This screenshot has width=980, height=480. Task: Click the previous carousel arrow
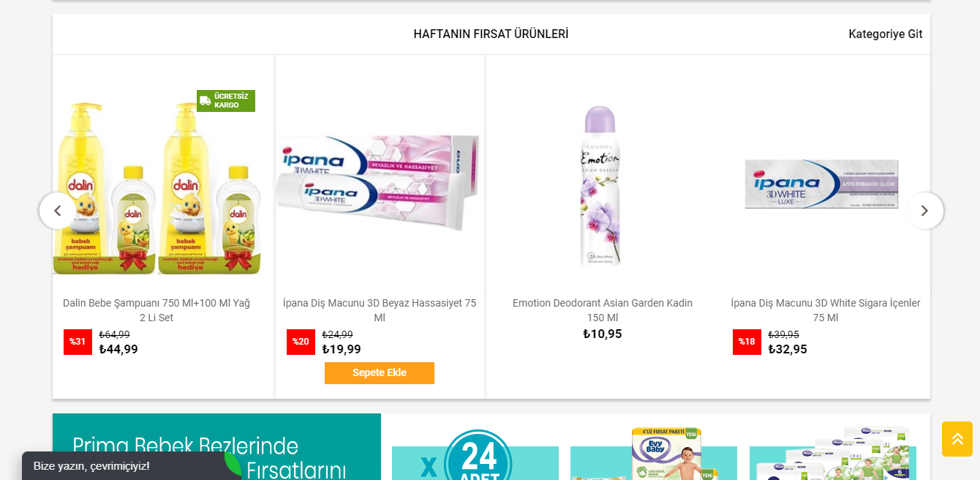tap(58, 211)
